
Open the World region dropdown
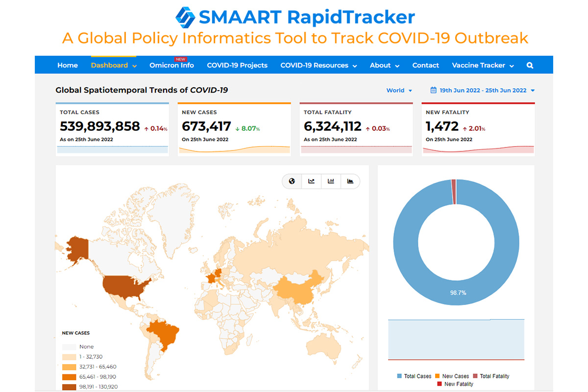coord(399,90)
